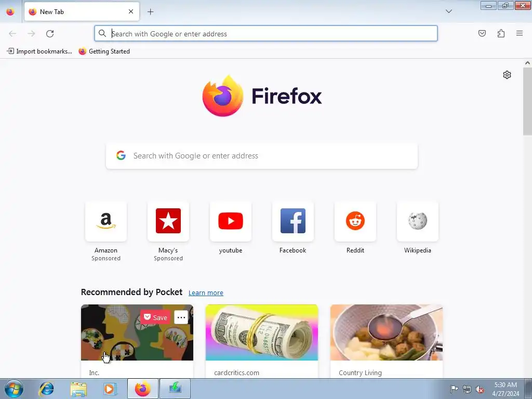Select the New Tab tab

[x=82, y=11]
